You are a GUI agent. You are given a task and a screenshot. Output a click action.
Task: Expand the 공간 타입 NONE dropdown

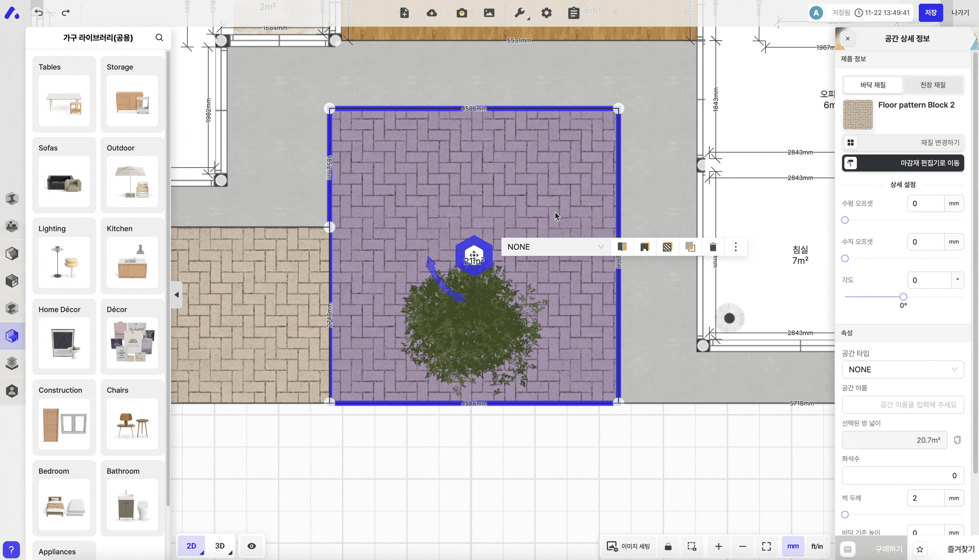click(903, 369)
